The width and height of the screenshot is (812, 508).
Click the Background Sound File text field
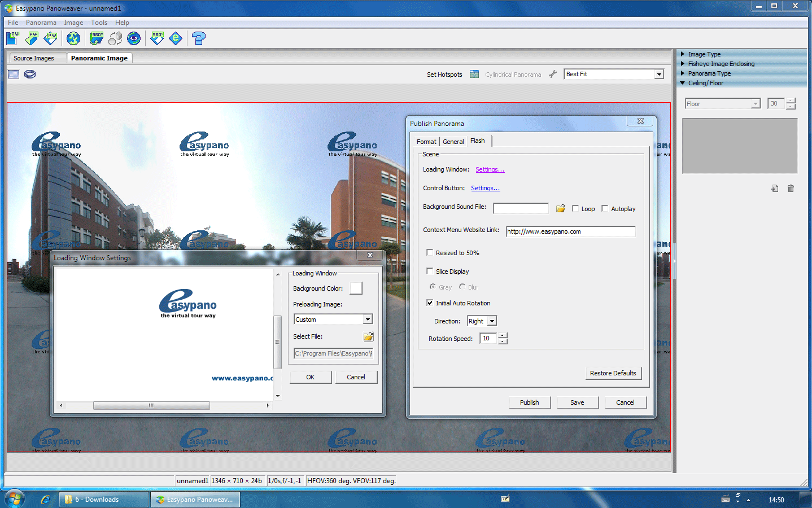[x=521, y=208]
